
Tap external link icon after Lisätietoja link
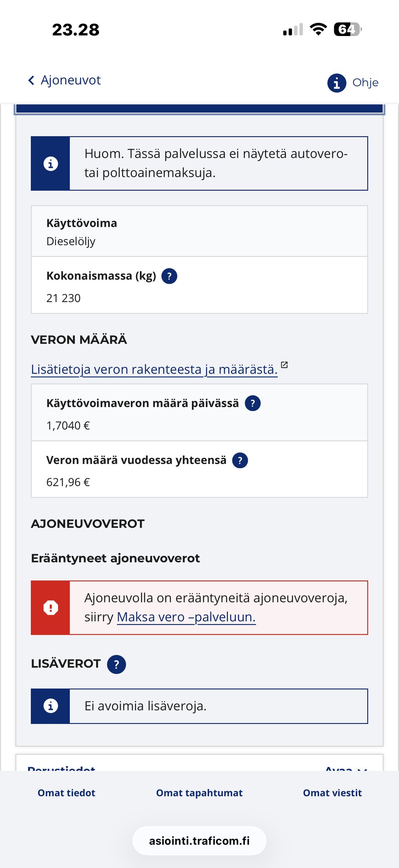point(285,365)
